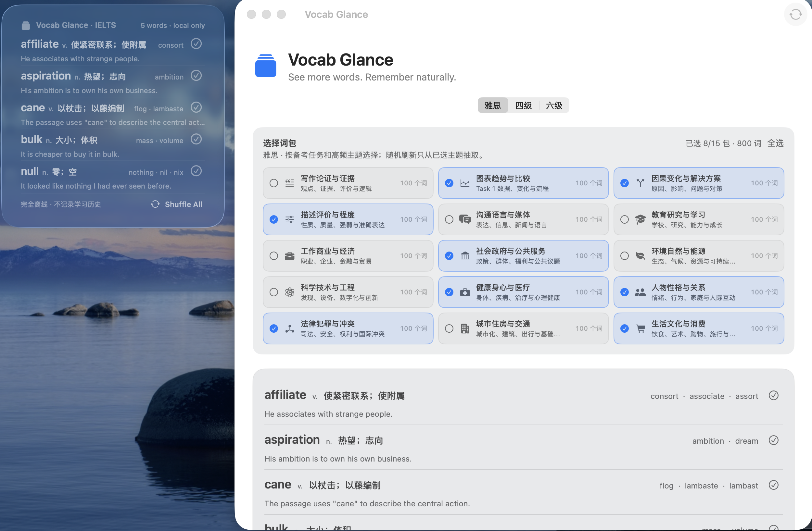Click the leaf icon on the 环境自然与能源 card

[640, 256]
